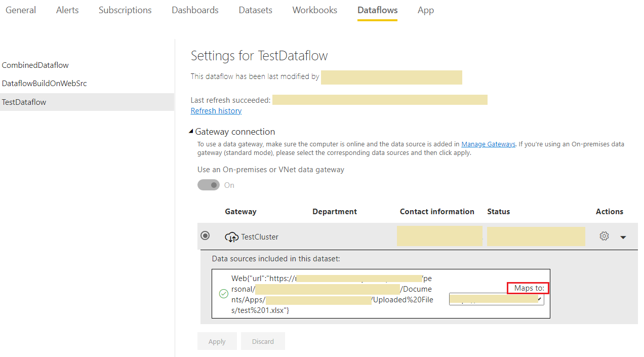
Task: Click the TestCluster gateway name
Action: pos(260,237)
